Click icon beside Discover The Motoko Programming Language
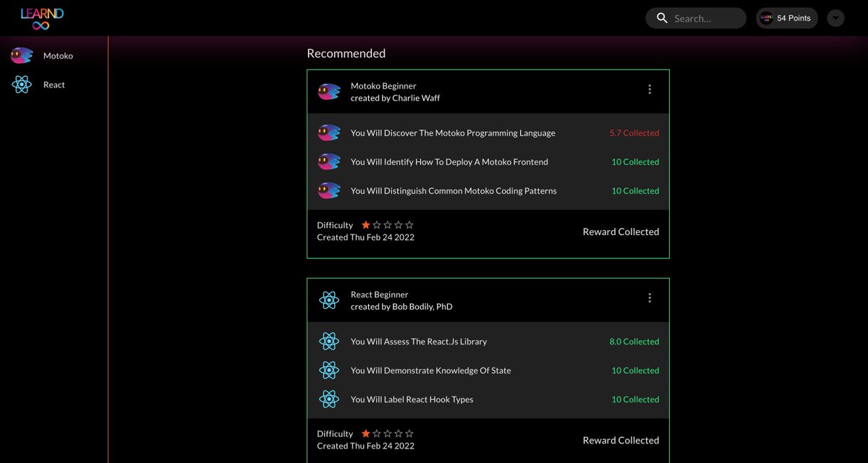 tap(329, 133)
